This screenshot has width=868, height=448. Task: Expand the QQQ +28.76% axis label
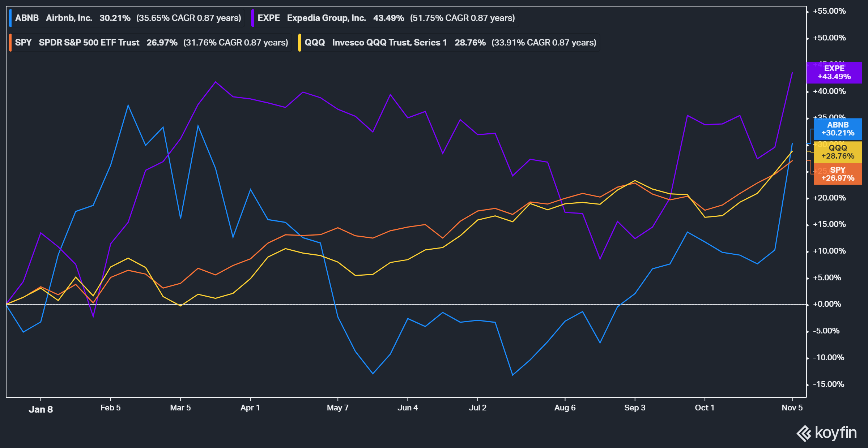coord(838,152)
